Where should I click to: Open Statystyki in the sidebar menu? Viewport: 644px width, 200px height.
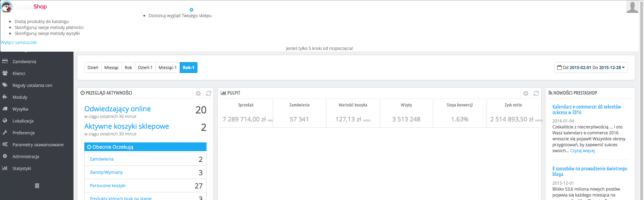coord(22,169)
